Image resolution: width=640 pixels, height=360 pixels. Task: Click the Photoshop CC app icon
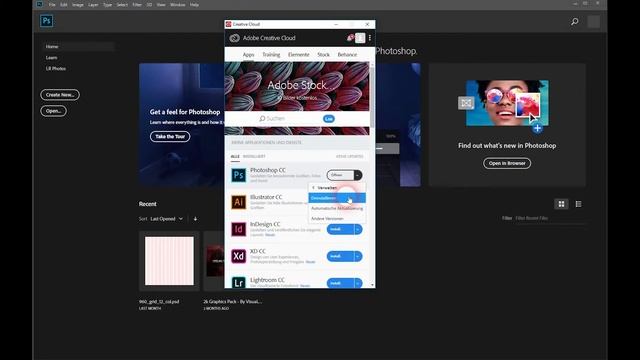239,175
